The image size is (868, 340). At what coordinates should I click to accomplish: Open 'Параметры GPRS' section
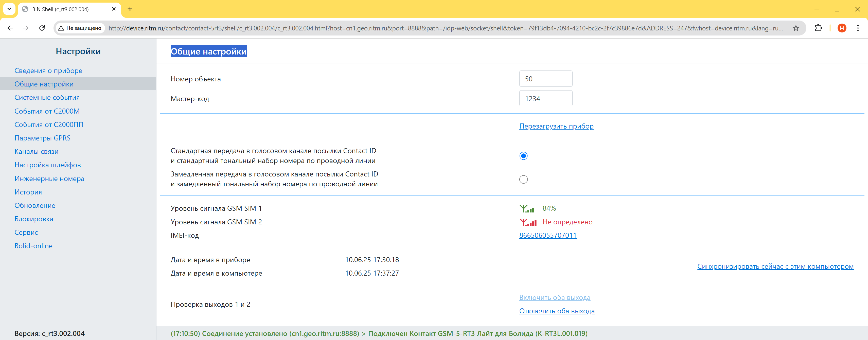pos(42,138)
